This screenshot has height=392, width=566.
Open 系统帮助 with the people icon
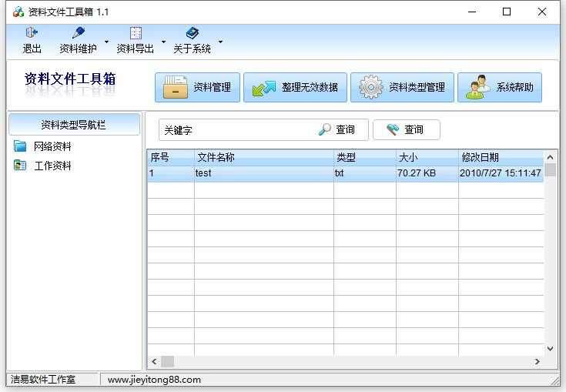tap(500, 87)
